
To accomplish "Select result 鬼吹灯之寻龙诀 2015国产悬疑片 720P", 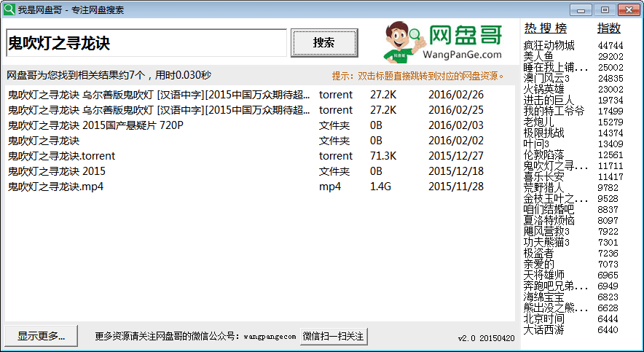I will (x=259, y=125).
